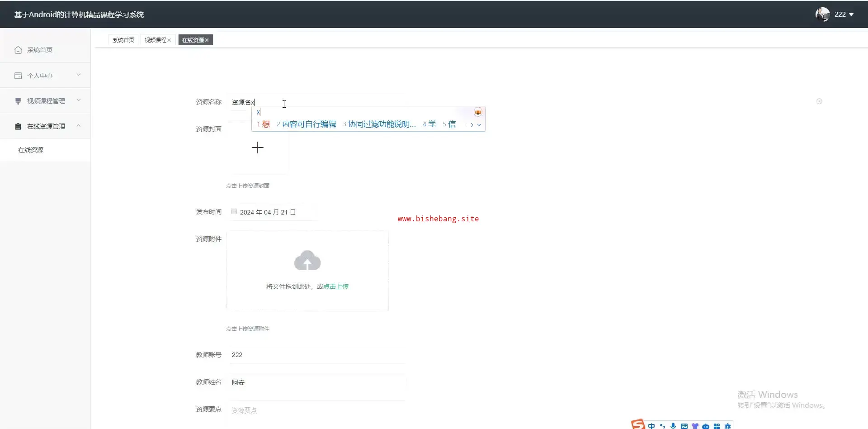Select the 在线资源 tab
Image resolution: width=868 pixels, height=429 pixels.
coord(195,40)
